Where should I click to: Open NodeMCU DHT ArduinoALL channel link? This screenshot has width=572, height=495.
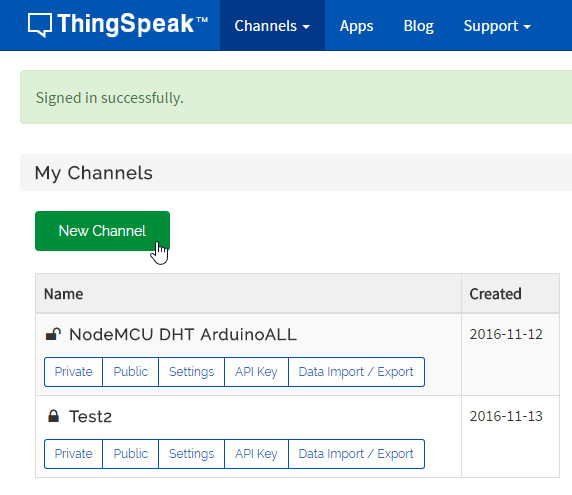coord(183,334)
